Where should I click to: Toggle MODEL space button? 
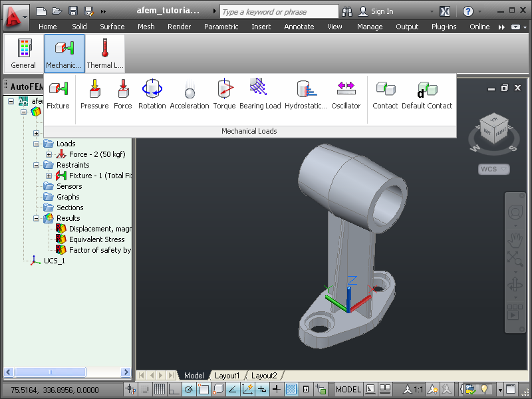coord(348,389)
